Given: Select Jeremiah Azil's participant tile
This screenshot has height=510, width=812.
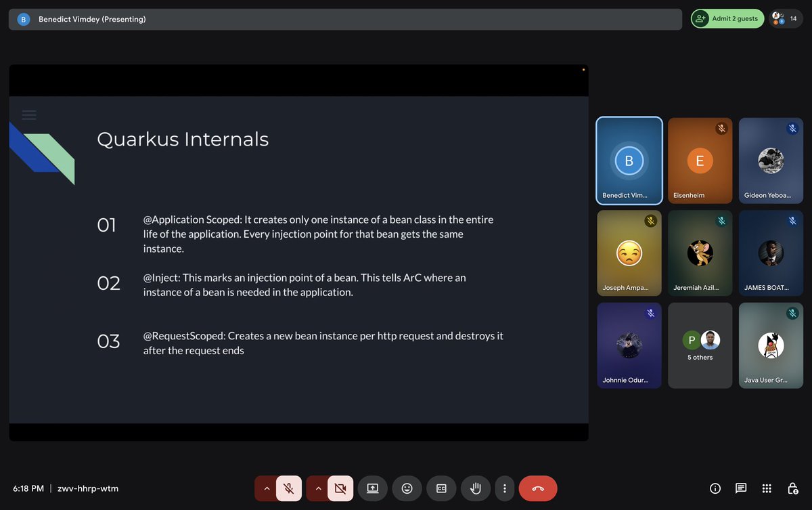Looking at the screenshot, I should (x=700, y=253).
